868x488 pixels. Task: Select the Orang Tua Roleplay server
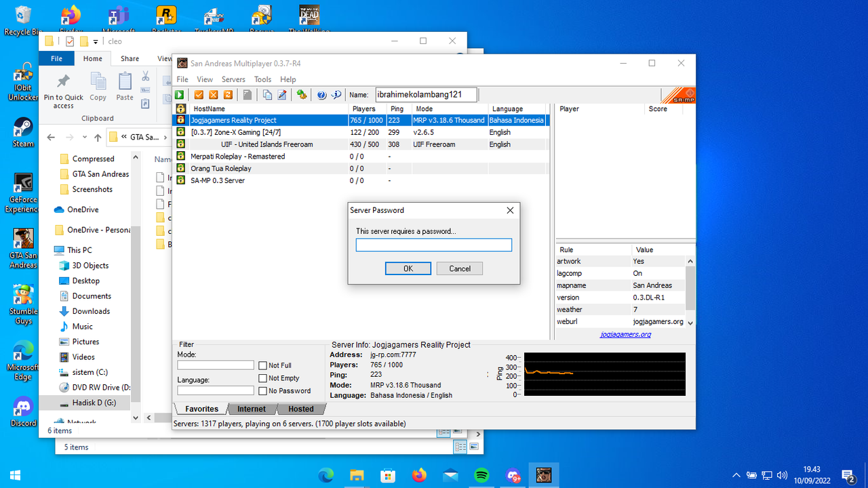pyautogui.click(x=360, y=168)
